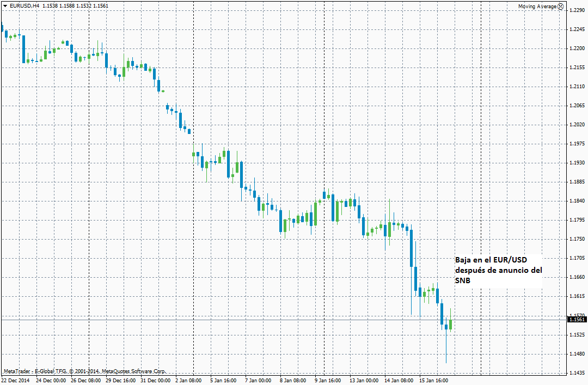Click the 26 Dec 08:00 time label
Image resolution: width=588 pixels, height=385 pixels.
point(85,381)
